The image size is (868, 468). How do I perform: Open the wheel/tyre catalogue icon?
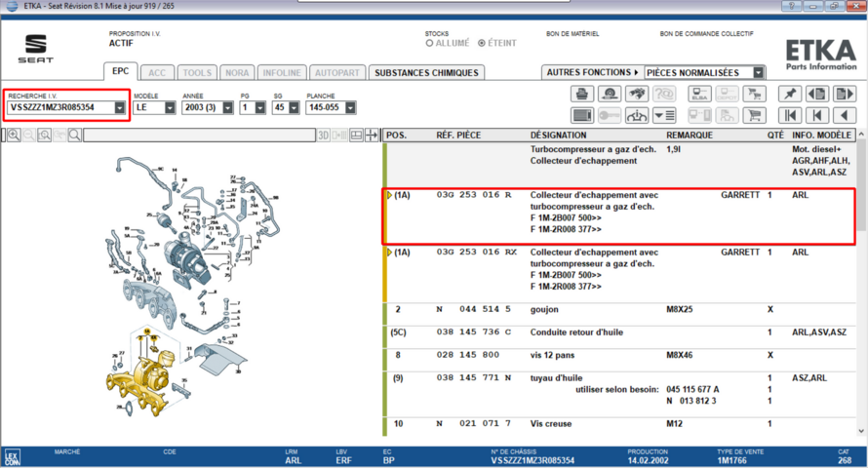pos(610,94)
